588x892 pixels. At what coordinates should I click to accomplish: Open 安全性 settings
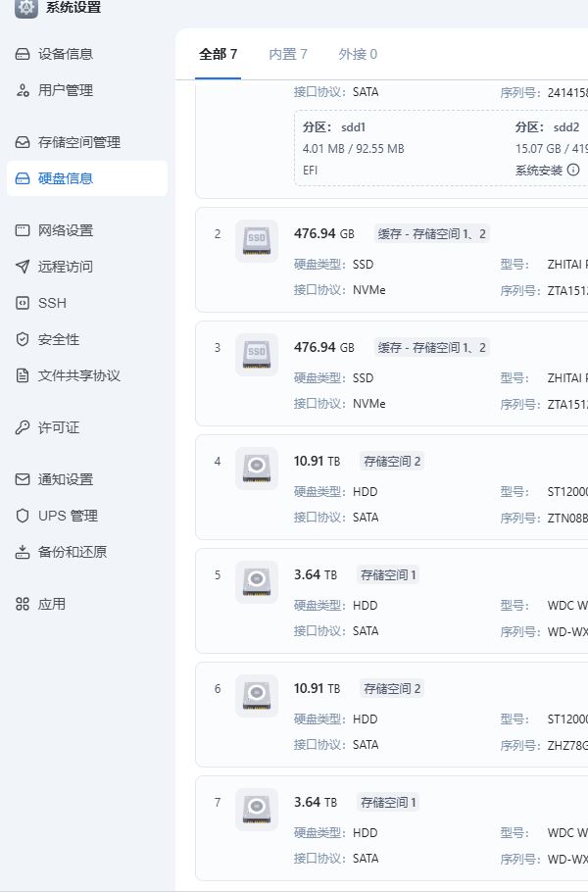click(x=87, y=339)
